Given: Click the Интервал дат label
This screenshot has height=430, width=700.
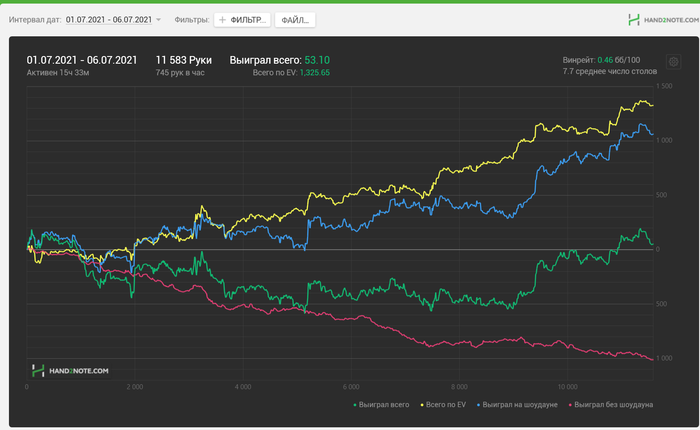Looking at the screenshot, I should 35,20.
